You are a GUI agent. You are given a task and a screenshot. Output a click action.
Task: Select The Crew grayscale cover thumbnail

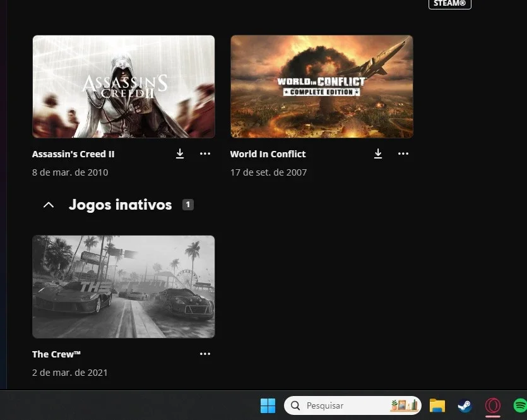tap(124, 287)
